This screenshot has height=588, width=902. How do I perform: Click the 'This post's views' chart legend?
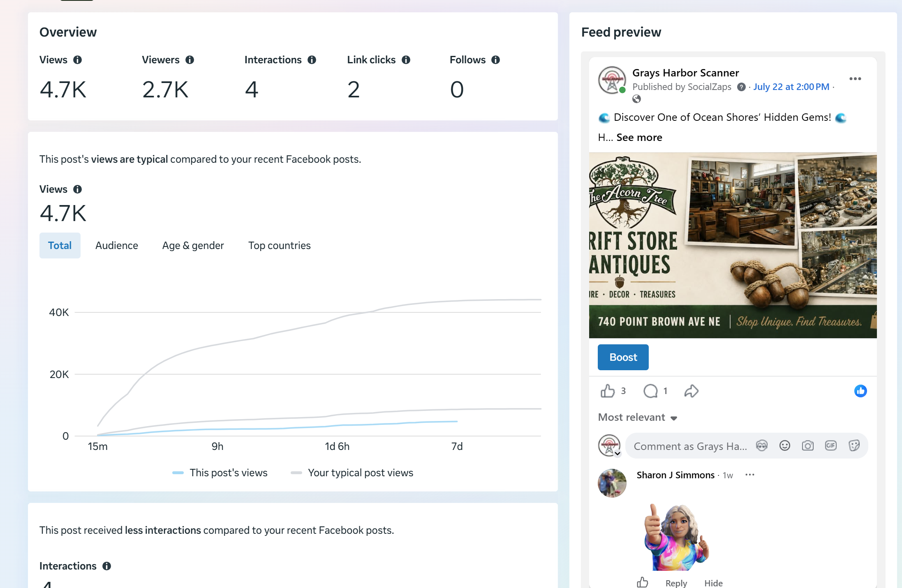220,473
